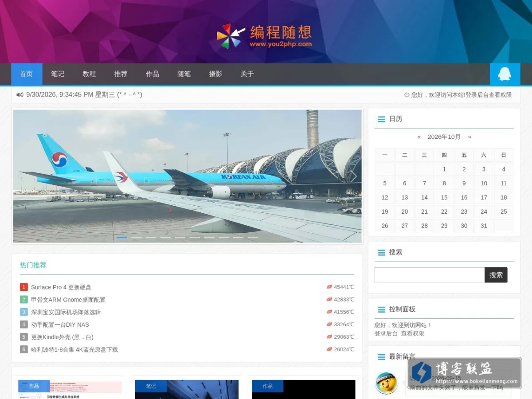Screen dimensions: 532x399
Task: Go to previous month in calendar
Action: tap(419, 137)
